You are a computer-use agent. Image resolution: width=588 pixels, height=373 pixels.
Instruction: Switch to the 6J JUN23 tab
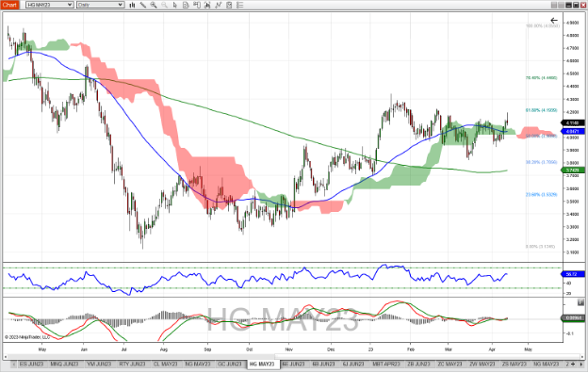[x=353, y=364]
